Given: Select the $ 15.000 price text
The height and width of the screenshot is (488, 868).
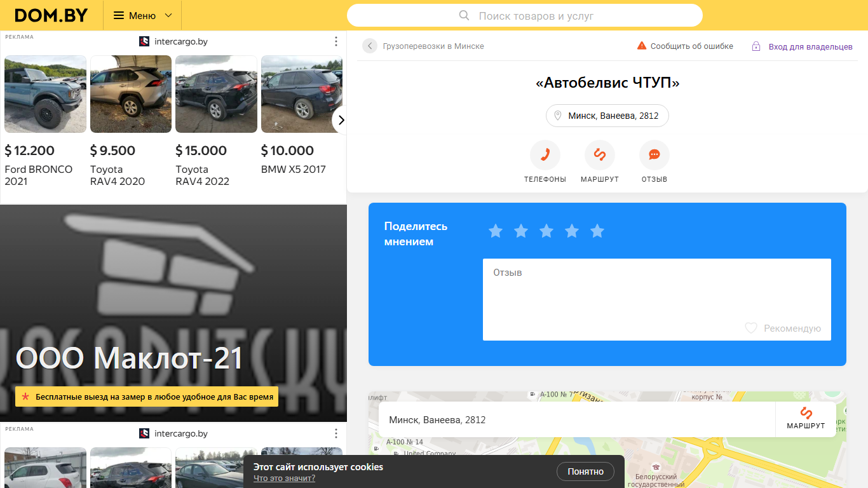Looking at the screenshot, I should pos(201,151).
